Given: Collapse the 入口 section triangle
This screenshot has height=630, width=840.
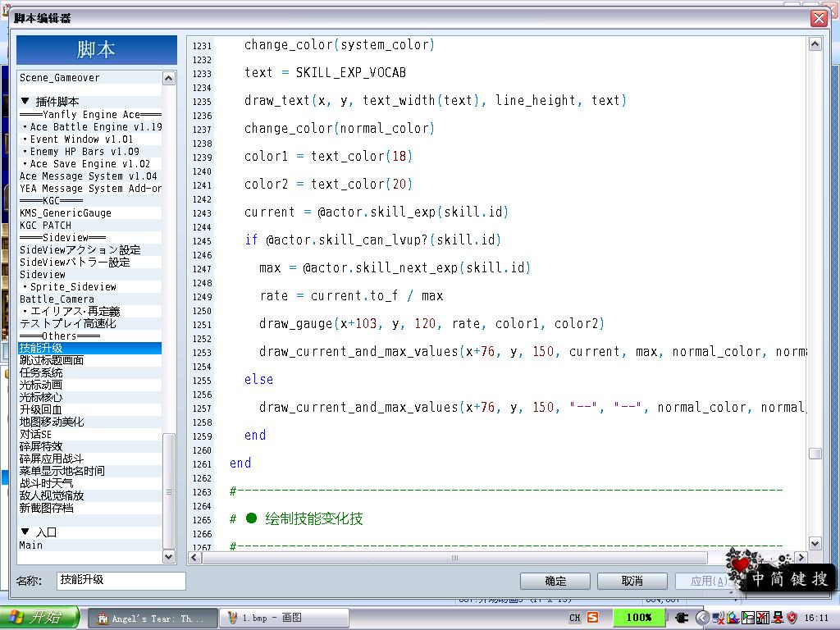Looking at the screenshot, I should point(25,532).
